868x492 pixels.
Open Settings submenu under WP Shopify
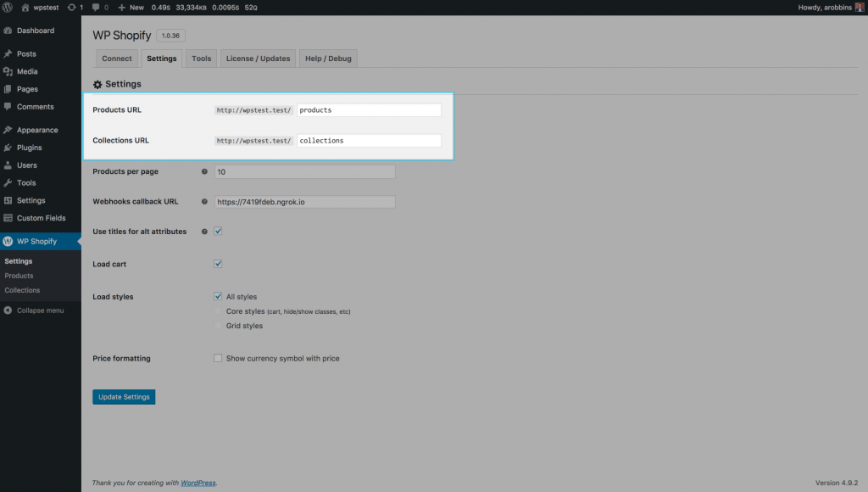[x=19, y=261]
